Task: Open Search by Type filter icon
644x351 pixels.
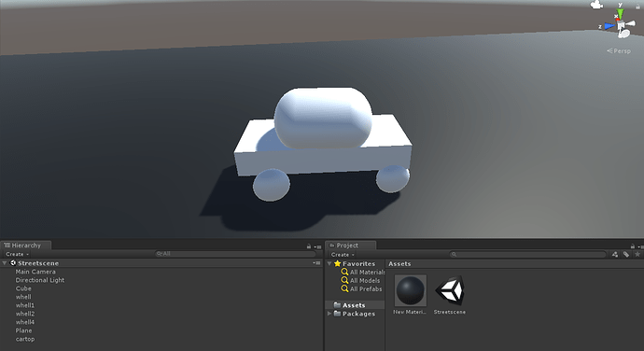Action: [x=615, y=255]
